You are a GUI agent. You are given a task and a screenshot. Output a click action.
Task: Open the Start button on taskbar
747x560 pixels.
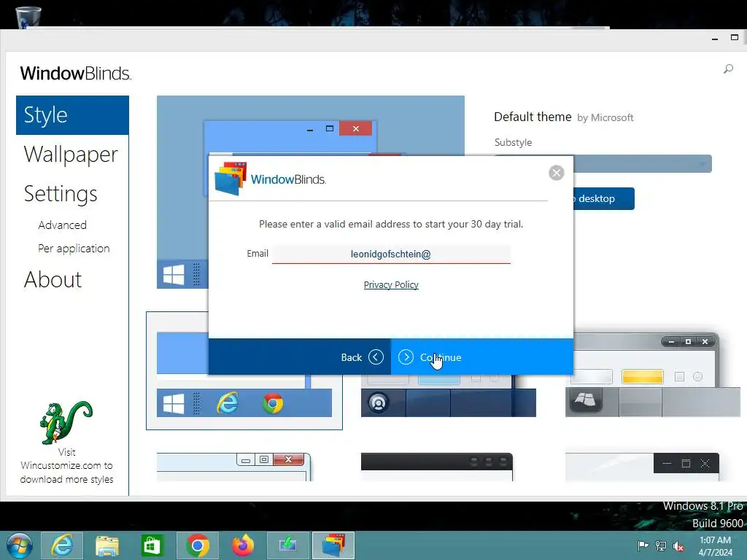tap(20, 545)
